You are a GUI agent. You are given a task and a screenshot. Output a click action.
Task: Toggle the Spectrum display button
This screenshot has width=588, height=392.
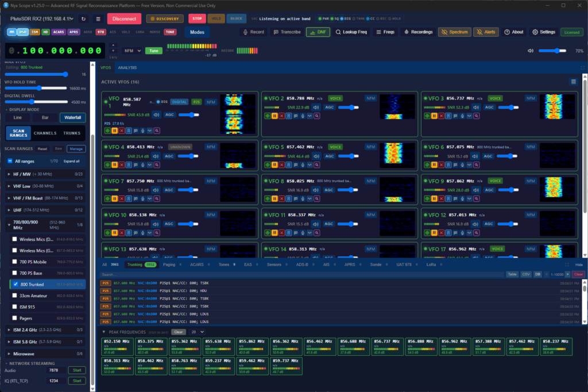[455, 32]
